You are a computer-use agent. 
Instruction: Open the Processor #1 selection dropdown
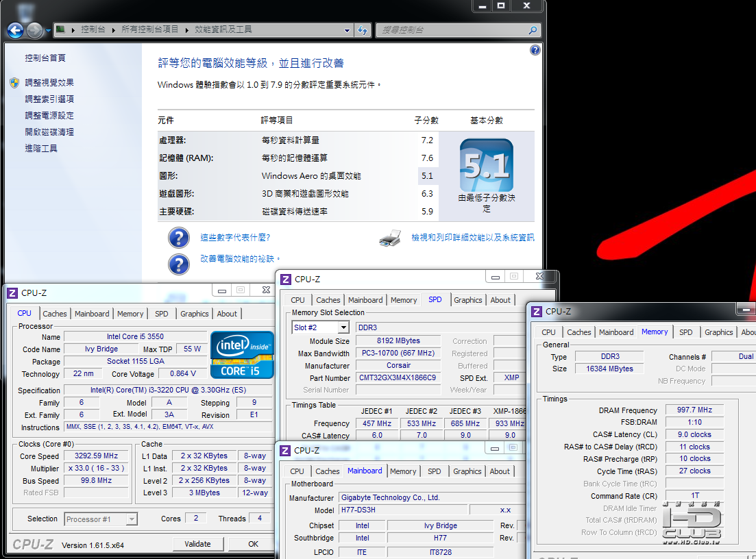click(x=132, y=519)
